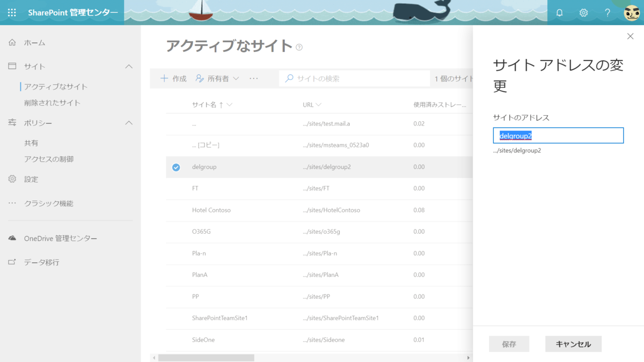This screenshot has width=644, height=362.
Task: Click the キャンセル button
Action: (573, 344)
